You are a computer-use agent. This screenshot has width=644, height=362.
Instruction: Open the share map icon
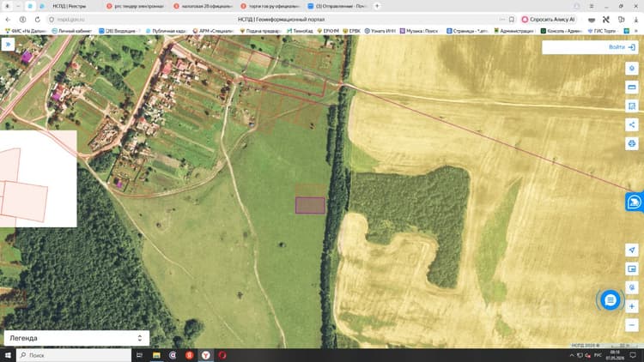[x=632, y=124]
